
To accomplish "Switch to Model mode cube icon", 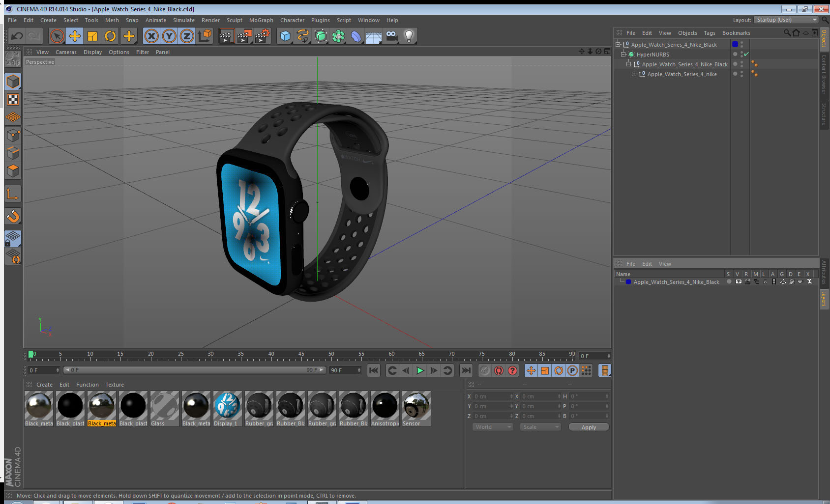I will click(13, 82).
